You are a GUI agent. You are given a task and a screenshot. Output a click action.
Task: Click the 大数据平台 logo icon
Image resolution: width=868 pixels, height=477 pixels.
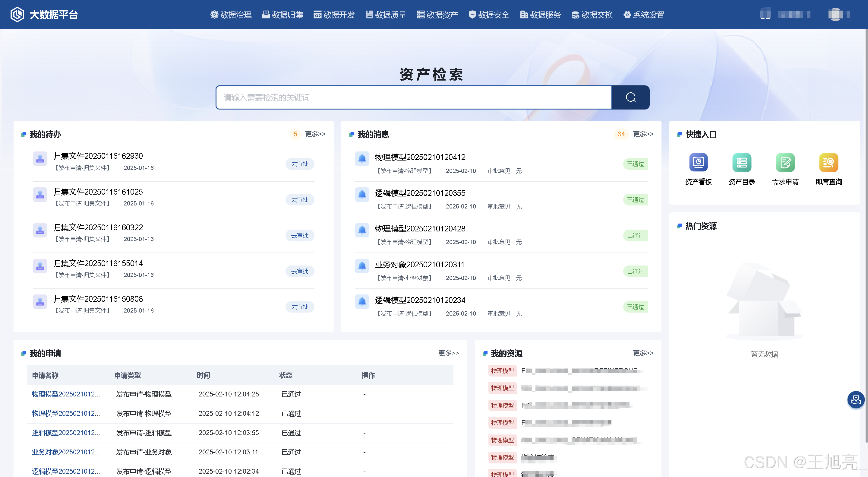tap(17, 14)
